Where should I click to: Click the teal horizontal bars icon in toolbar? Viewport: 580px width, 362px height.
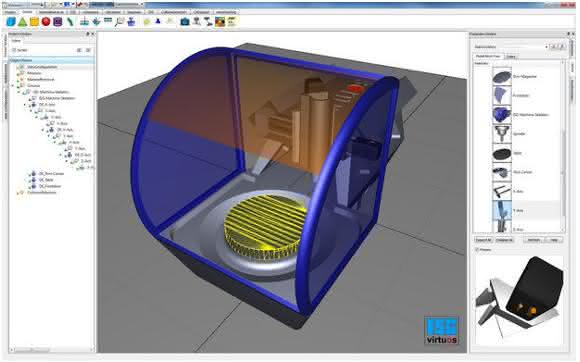[x=108, y=21]
